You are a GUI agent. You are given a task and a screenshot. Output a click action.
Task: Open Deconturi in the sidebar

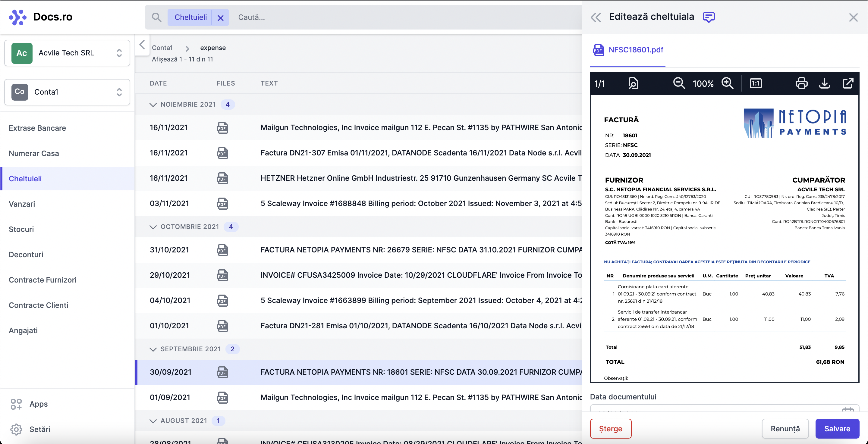click(26, 254)
